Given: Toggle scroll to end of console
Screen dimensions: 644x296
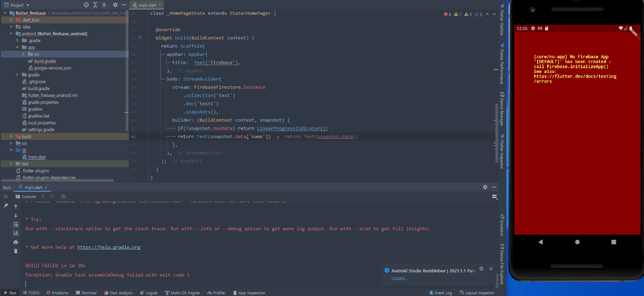Looking at the screenshot, I should pos(16,233).
